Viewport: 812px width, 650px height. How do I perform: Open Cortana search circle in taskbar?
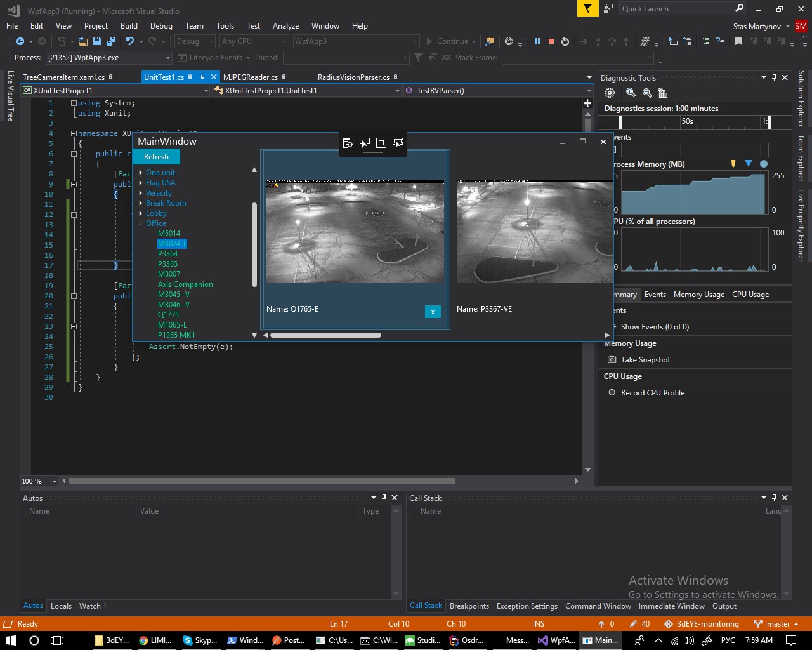(34, 640)
